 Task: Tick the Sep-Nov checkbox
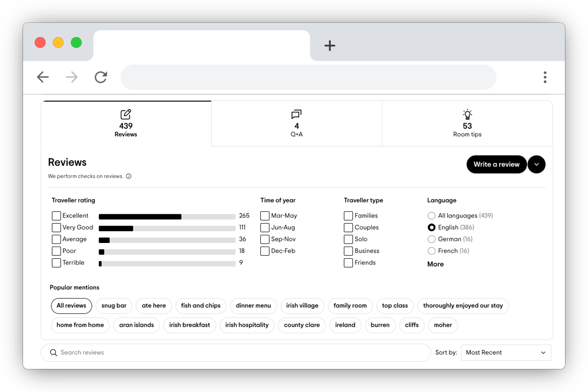(x=265, y=239)
